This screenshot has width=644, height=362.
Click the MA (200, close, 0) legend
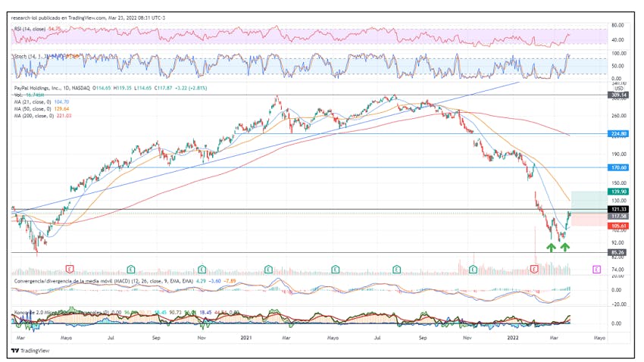33,116
